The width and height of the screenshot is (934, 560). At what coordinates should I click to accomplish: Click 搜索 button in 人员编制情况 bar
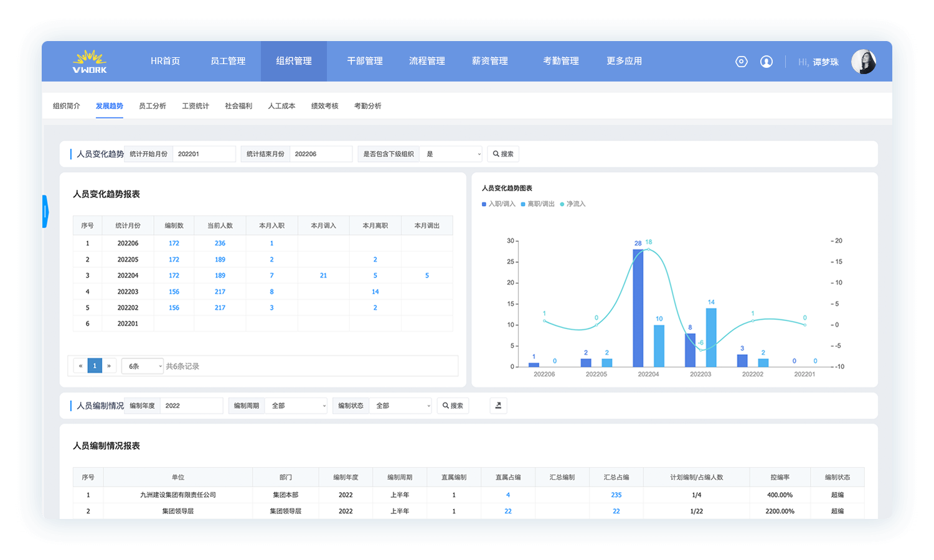pyautogui.click(x=453, y=406)
